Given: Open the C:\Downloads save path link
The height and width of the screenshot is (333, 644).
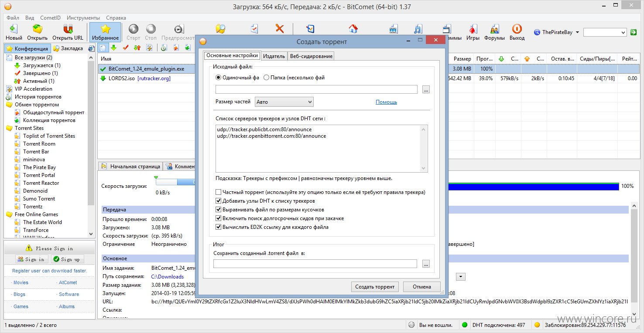Looking at the screenshot, I should 167,277.
